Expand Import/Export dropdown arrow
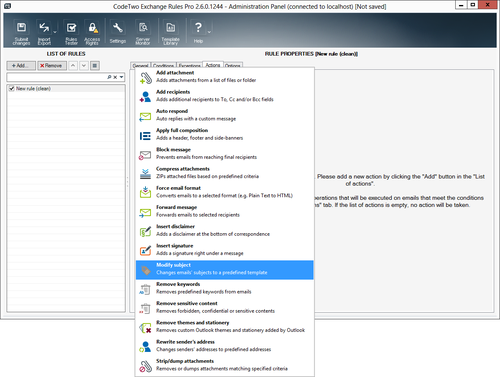This screenshot has width=500, height=377. [x=55, y=32]
